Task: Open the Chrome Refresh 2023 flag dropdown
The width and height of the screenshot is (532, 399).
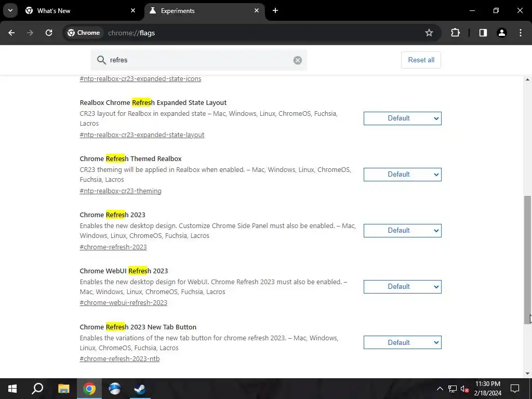Action: click(x=403, y=231)
